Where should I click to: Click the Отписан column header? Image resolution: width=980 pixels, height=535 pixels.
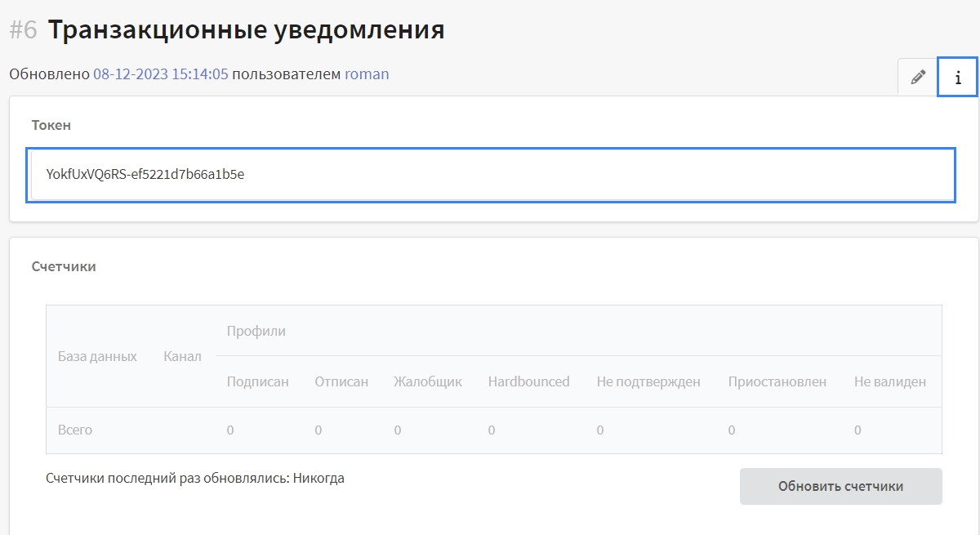341,381
